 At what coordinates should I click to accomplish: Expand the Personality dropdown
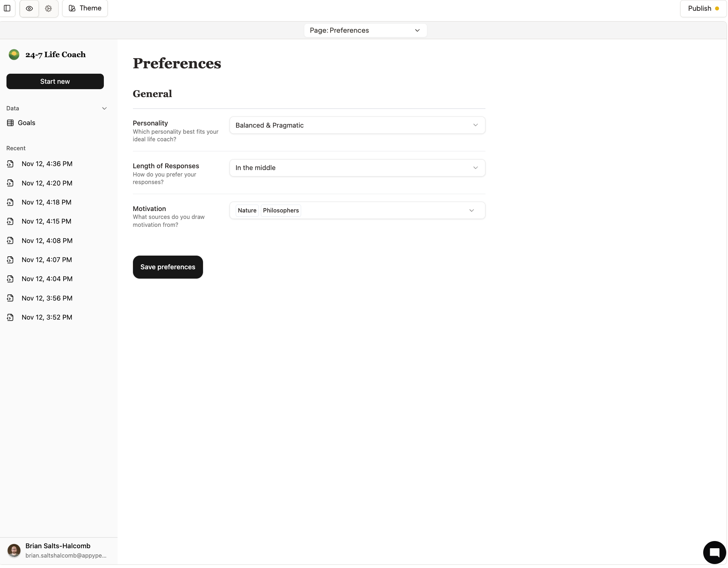point(357,125)
